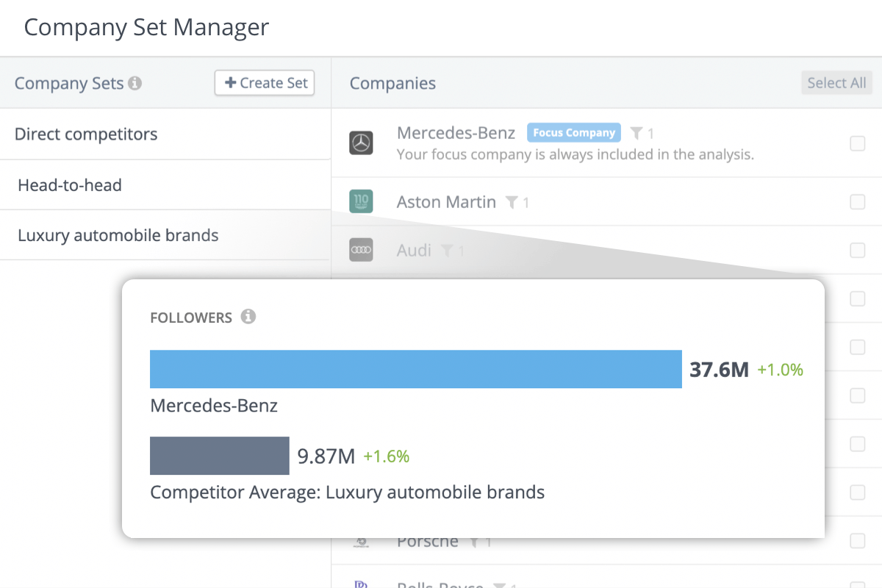Click the blue Mercedes-Benz followers bar
This screenshot has width=882, height=588.
(x=416, y=369)
